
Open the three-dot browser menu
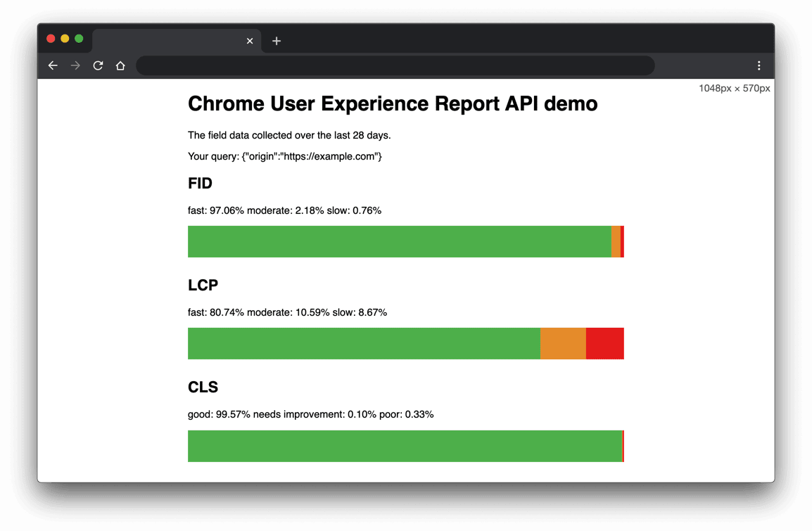pyautogui.click(x=759, y=65)
